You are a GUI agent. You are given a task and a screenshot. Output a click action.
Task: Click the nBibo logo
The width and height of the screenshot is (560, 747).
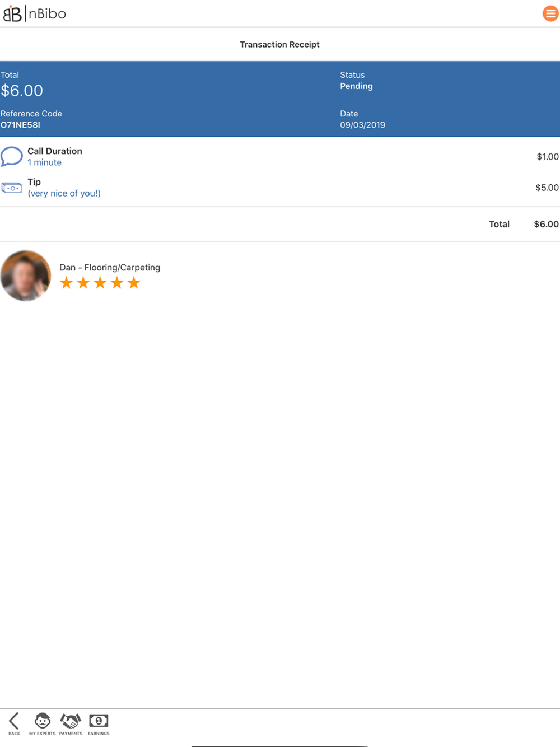click(35, 13)
